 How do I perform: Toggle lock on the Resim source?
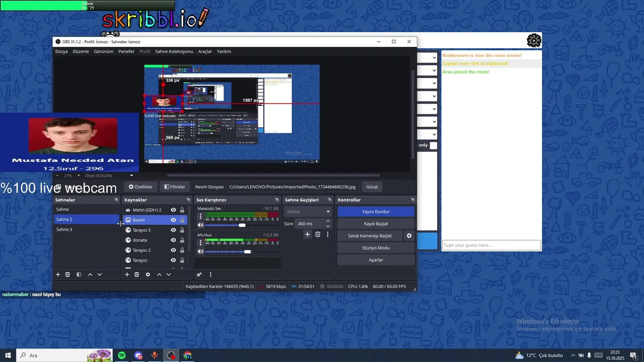182,220
